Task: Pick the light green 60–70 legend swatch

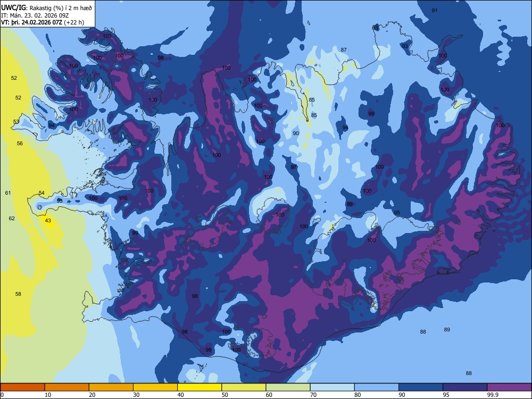Action: pos(288,387)
